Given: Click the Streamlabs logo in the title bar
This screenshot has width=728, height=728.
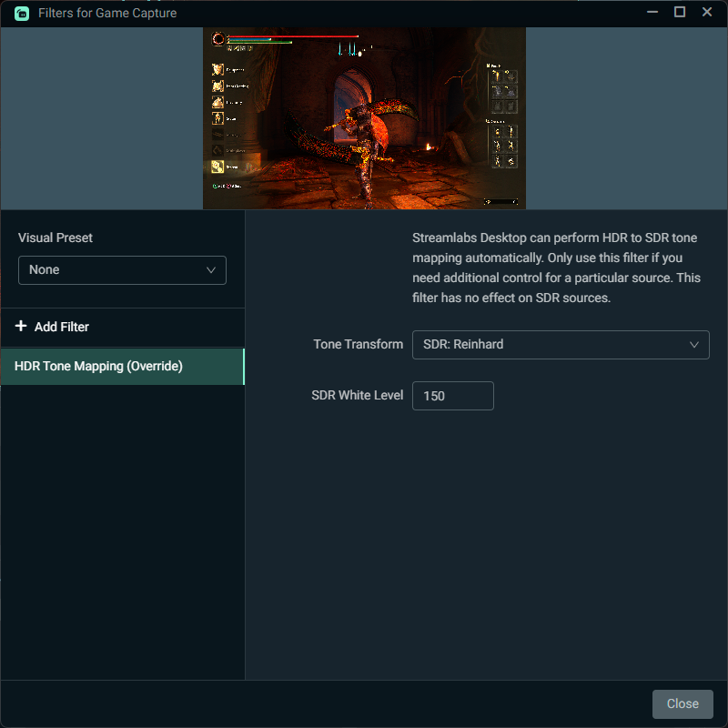Looking at the screenshot, I should click(21, 14).
